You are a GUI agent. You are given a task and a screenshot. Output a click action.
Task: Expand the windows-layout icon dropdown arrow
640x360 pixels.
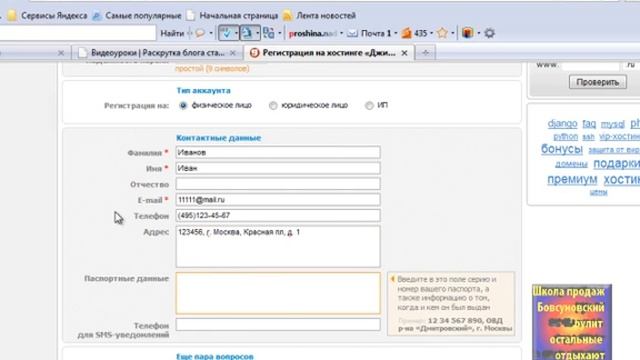pos(280,33)
